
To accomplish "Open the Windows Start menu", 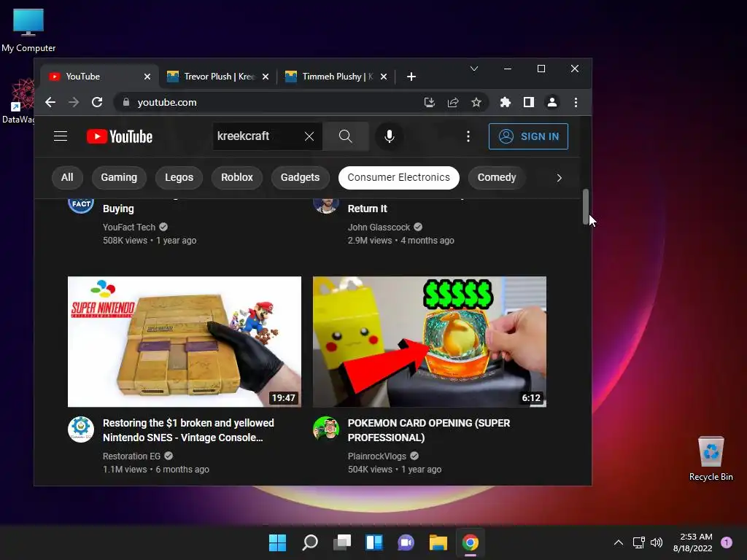I will coord(278,542).
